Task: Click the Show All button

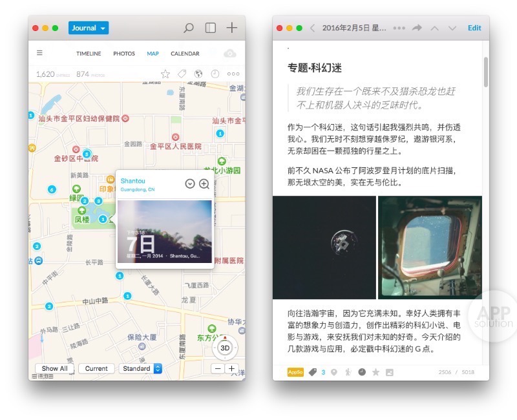Action: coord(54,368)
